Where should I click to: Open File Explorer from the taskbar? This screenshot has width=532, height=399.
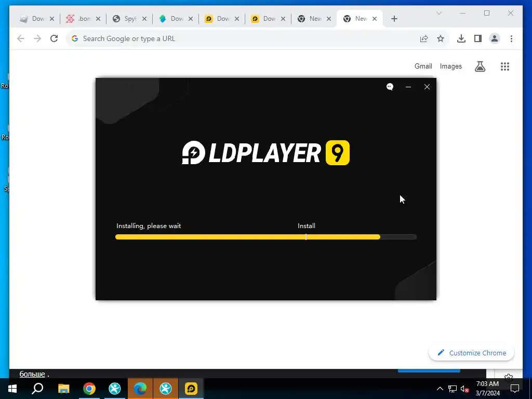[63, 389]
